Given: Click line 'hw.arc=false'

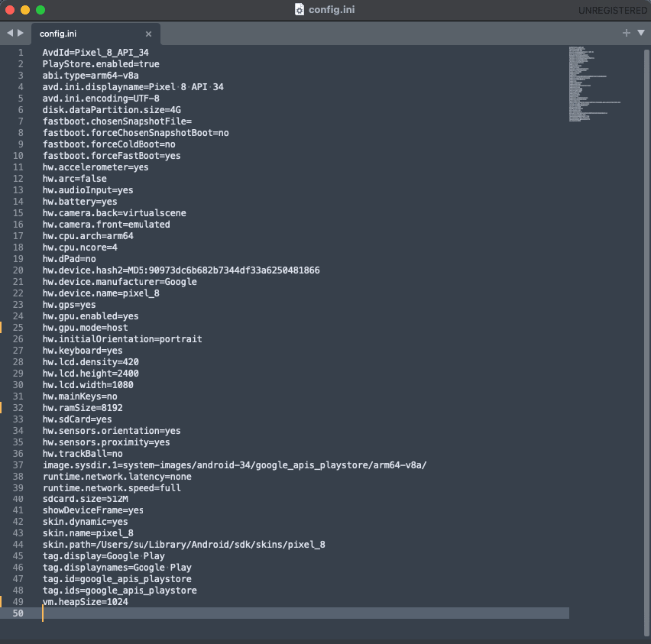Looking at the screenshot, I should [75, 179].
